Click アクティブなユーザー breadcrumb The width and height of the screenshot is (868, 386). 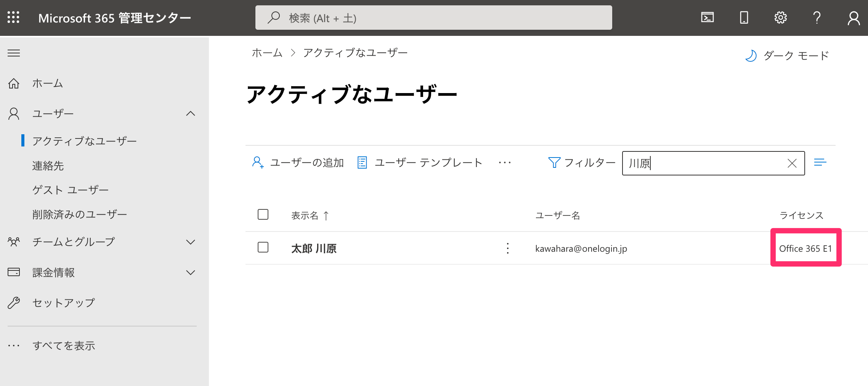point(355,53)
